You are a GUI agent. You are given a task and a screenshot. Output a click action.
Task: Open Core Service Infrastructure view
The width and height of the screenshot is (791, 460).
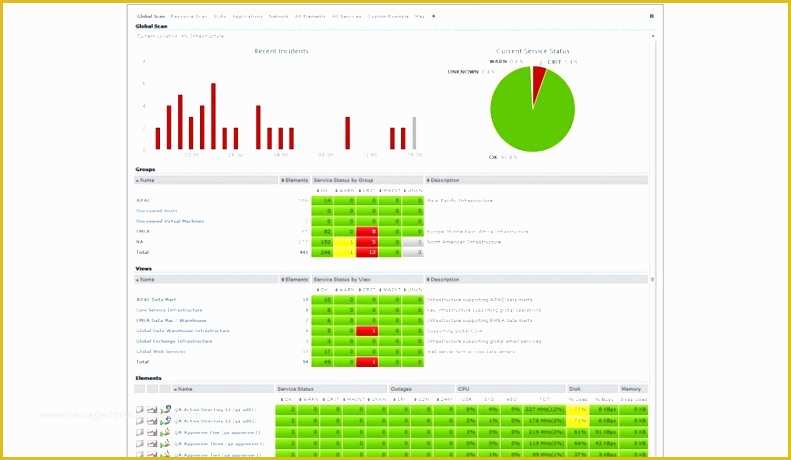coord(169,310)
